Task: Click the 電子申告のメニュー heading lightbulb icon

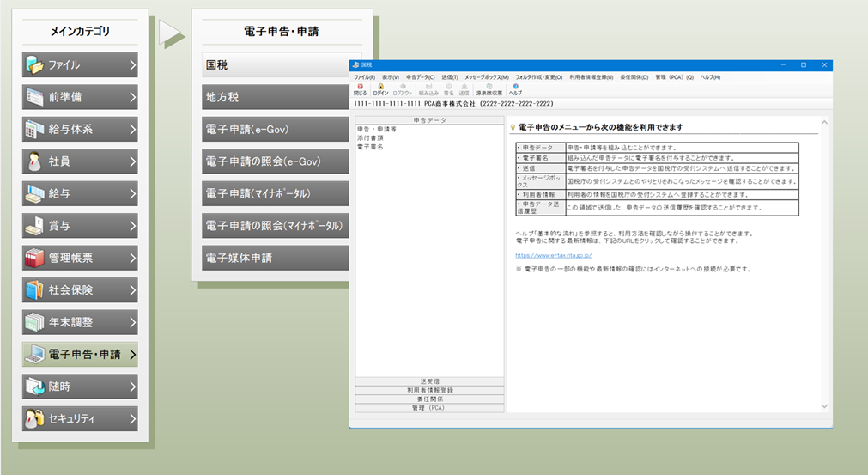Action: [513, 127]
